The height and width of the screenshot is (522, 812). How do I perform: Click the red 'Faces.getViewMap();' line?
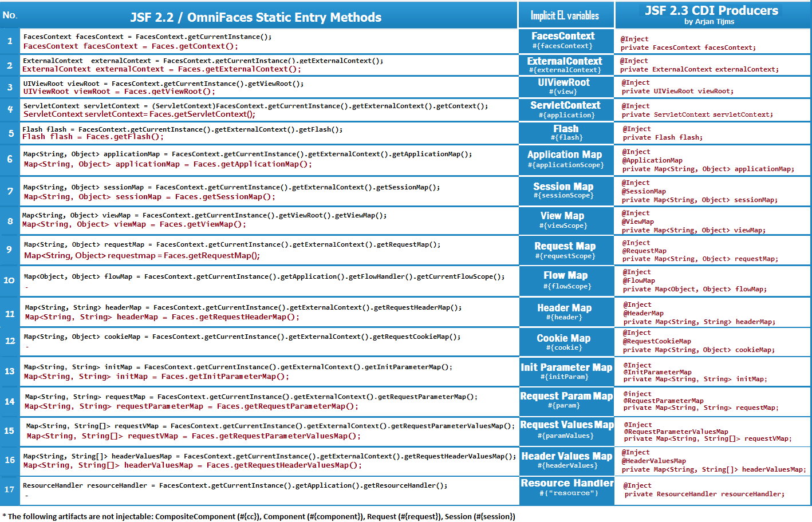(x=135, y=224)
